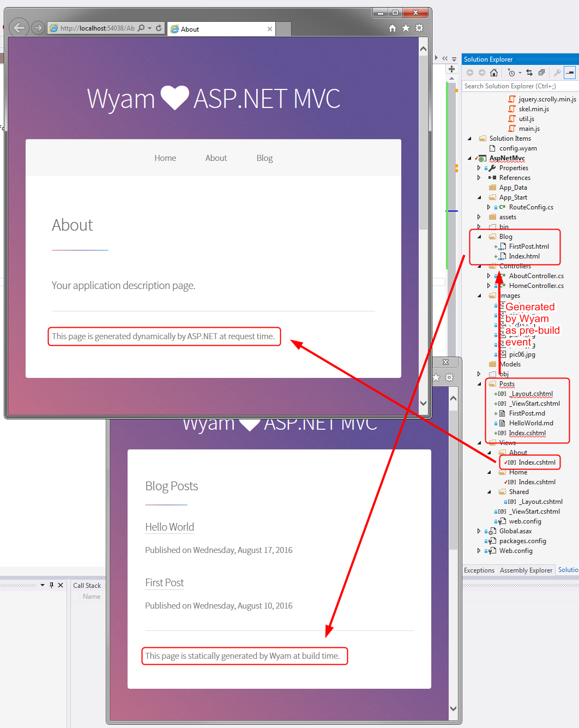The height and width of the screenshot is (728, 579).
Task: Click Collapse All icon in Solution Explorer
Action: (541, 73)
